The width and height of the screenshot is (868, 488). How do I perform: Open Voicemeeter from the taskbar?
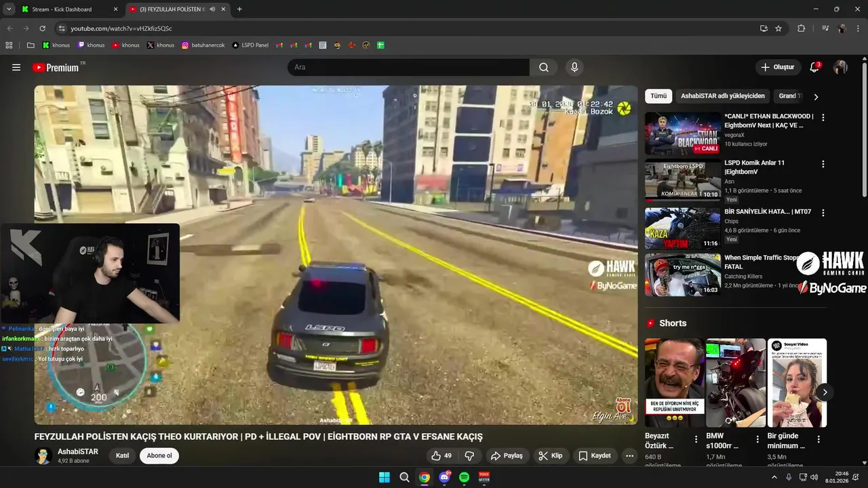click(x=484, y=477)
